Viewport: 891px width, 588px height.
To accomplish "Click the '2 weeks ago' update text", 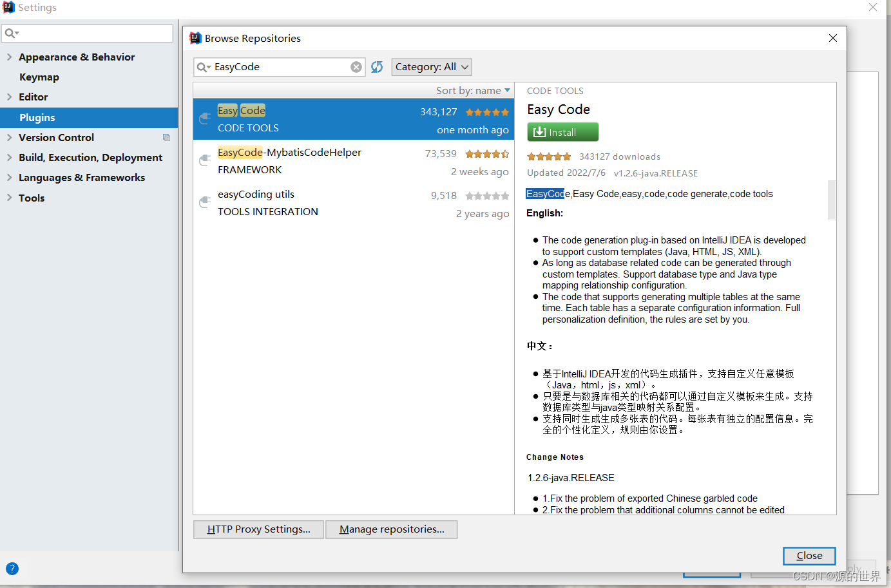I will pos(480,172).
